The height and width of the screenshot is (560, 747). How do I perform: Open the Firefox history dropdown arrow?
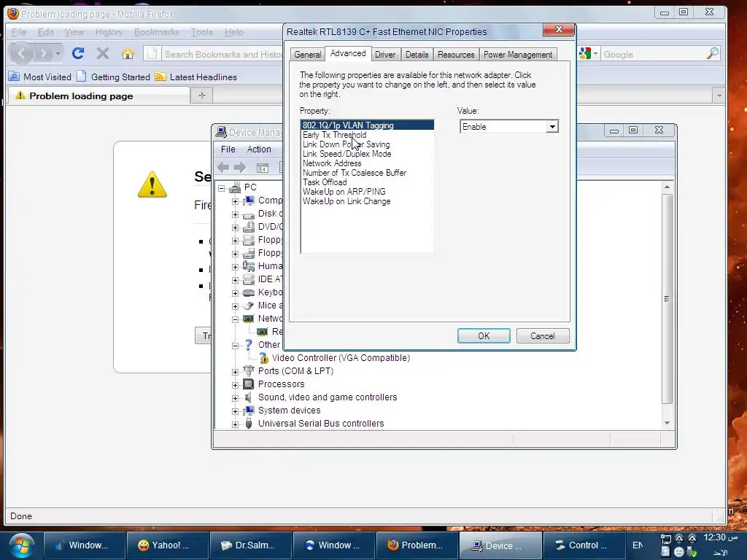click(x=58, y=53)
